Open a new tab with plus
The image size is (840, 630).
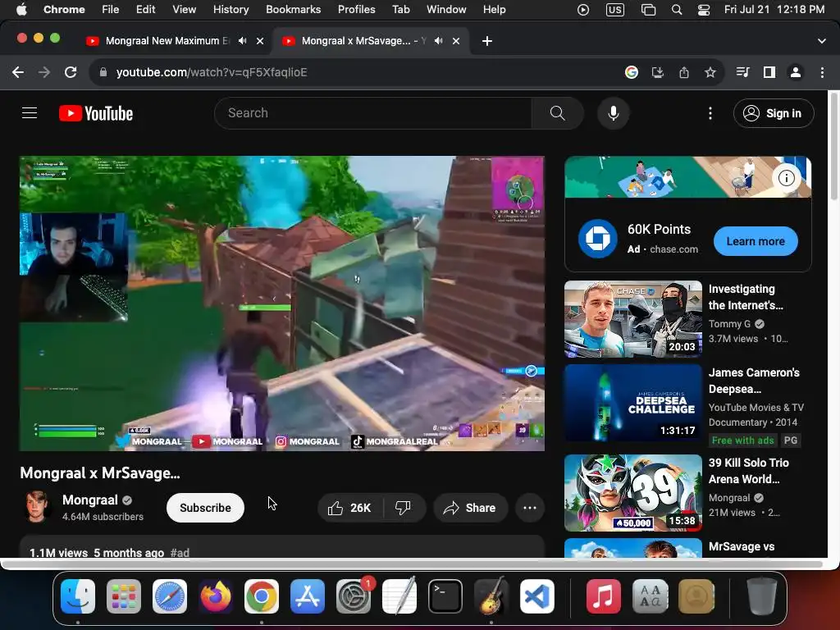coord(487,41)
